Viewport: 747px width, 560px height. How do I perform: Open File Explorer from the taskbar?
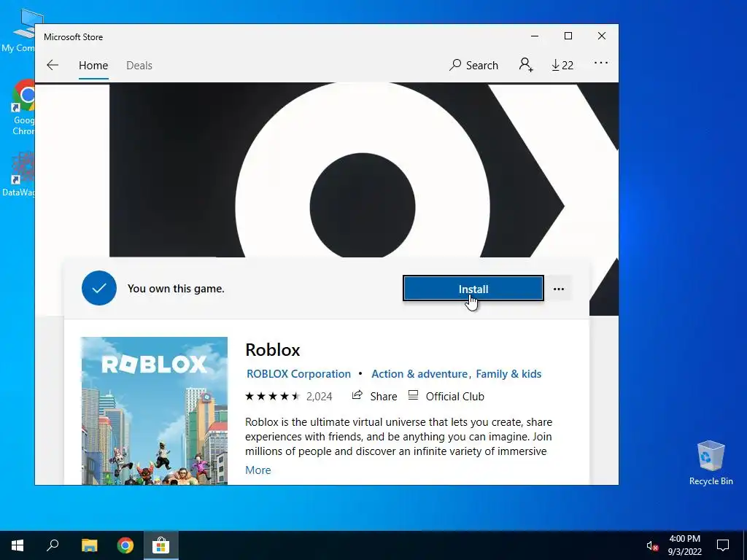[89, 545]
